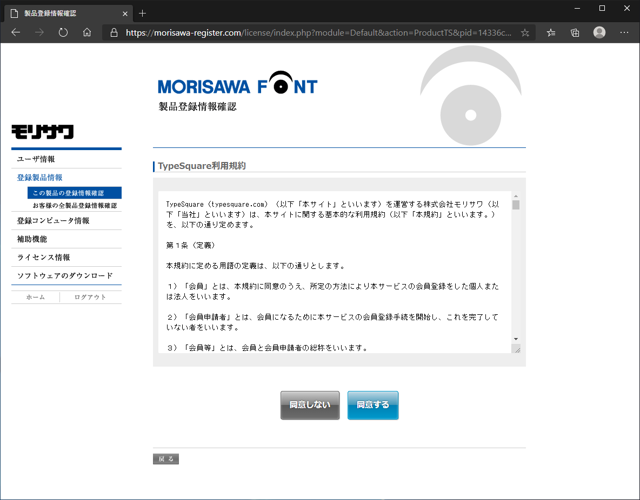Close the 製品登録情報確認 tab
Screen dimensions: 640x500
click(x=125, y=13)
